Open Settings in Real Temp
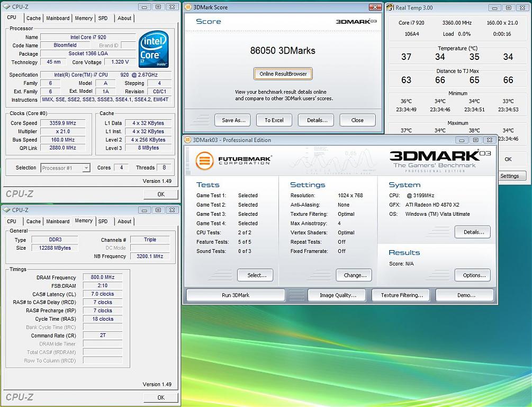Viewport: 532px width, 407px height. pos(512,176)
